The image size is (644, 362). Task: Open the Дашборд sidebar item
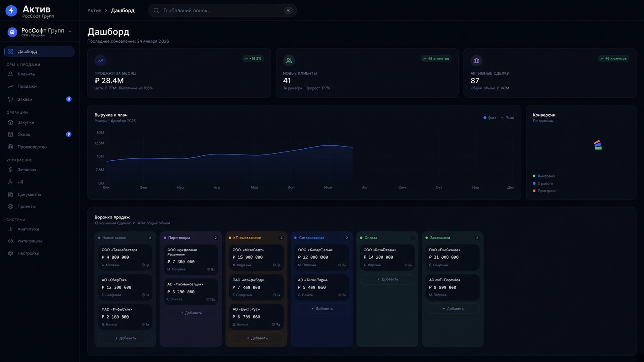(39, 51)
